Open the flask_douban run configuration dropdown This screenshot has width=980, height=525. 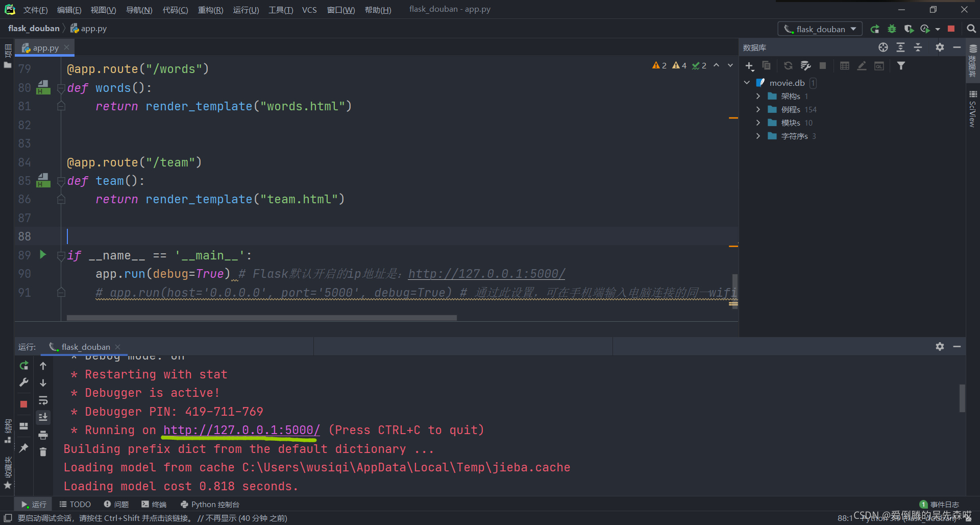tap(820, 29)
